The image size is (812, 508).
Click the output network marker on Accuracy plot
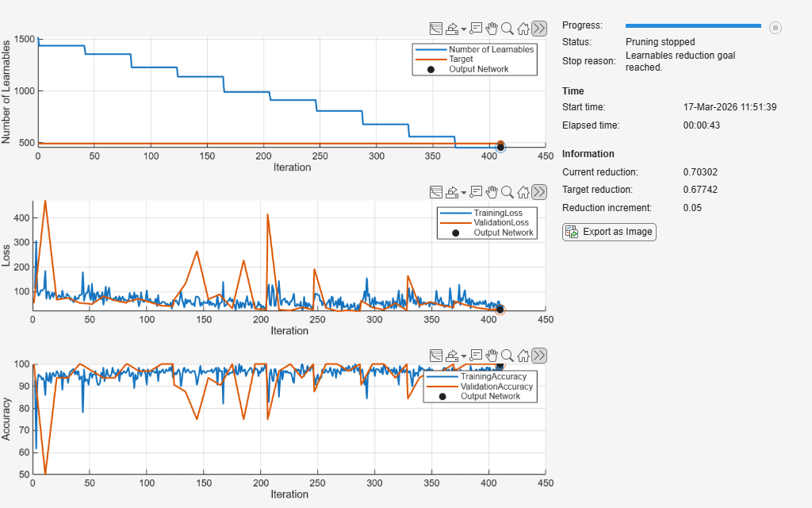click(500, 365)
